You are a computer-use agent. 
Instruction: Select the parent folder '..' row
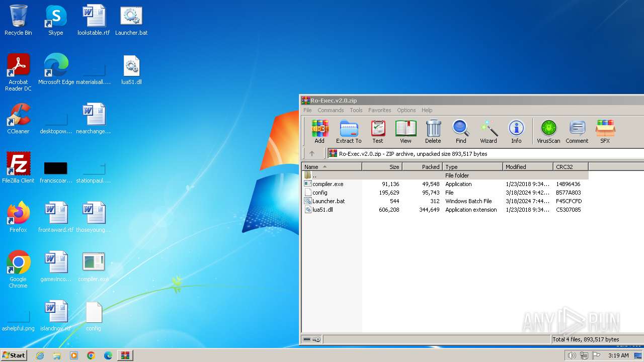point(445,175)
